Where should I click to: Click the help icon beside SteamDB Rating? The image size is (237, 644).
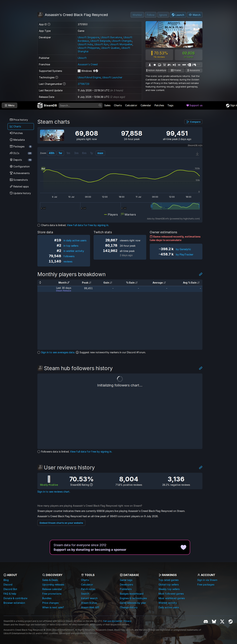tap(91, 485)
